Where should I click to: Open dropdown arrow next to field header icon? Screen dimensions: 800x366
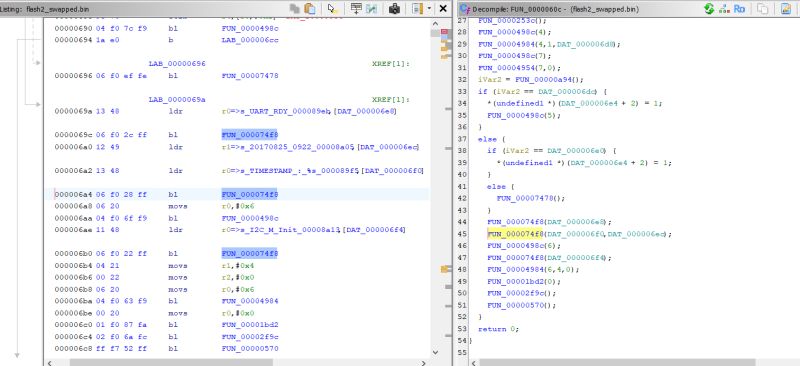tap(429, 9)
